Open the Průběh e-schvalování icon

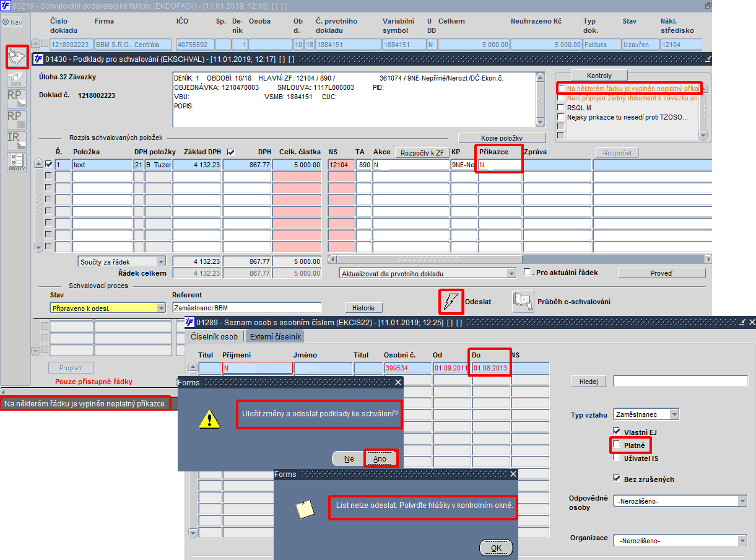[x=523, y=302]
